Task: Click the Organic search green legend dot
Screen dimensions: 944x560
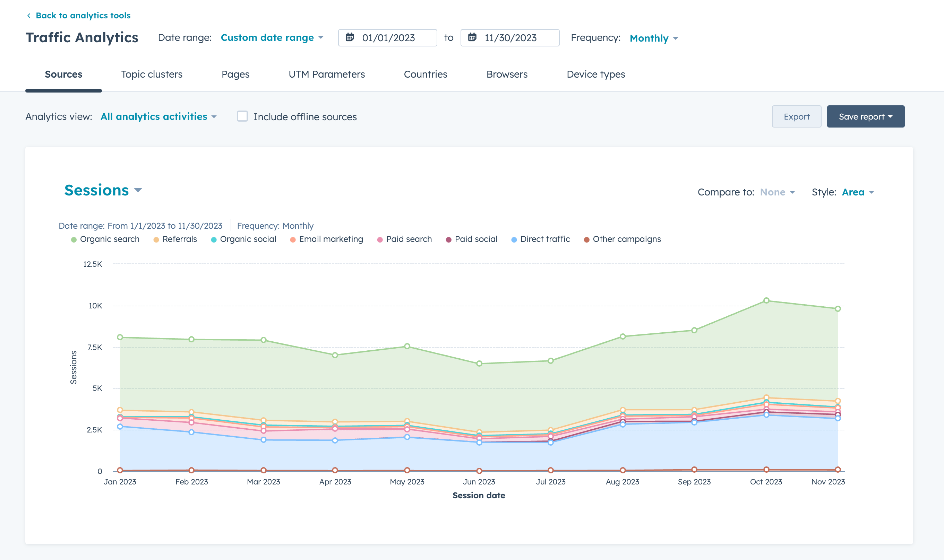Action: [74, 239]
